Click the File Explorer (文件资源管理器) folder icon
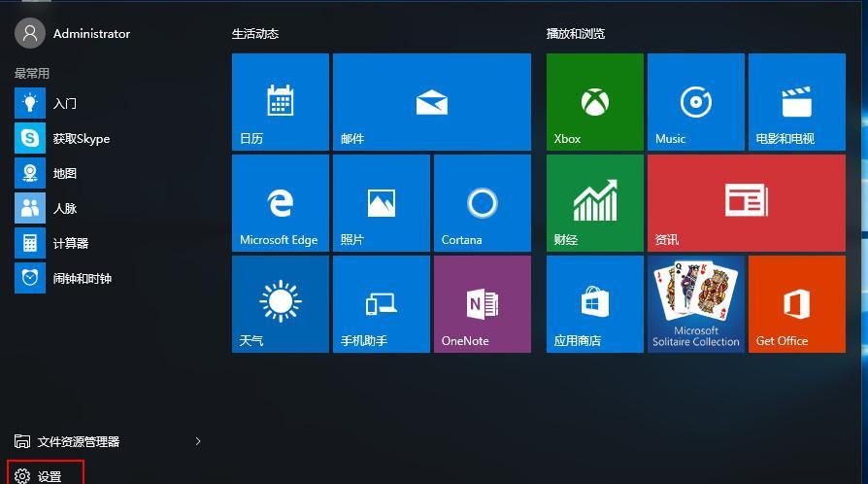Viewport: 868px width, 484px height. [x=22, y=441]
